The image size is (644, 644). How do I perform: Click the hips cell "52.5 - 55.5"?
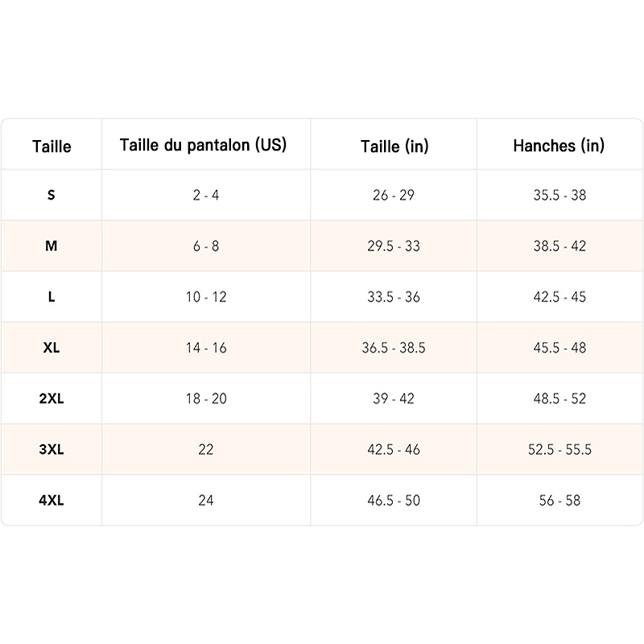click(559, 449)
